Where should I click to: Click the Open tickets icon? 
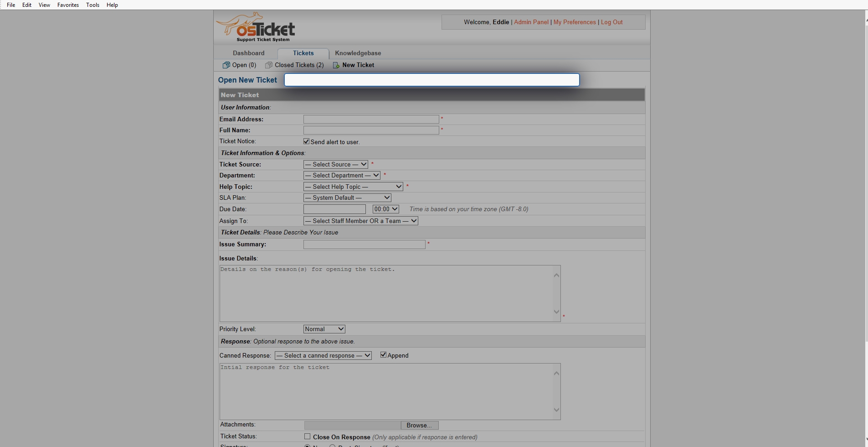226,65
